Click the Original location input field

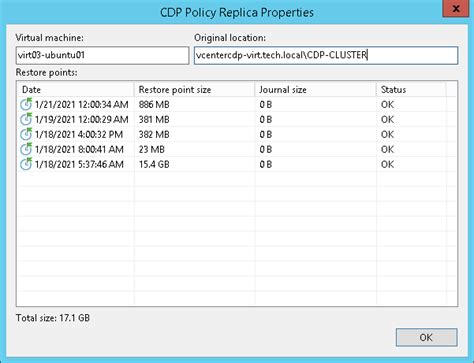point(326,55)
